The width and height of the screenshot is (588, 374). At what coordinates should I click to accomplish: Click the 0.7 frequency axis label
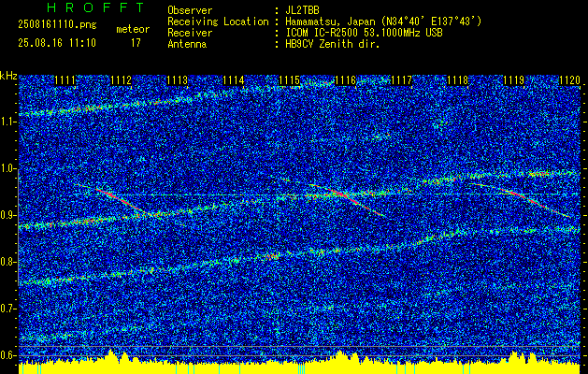[7, 309]
